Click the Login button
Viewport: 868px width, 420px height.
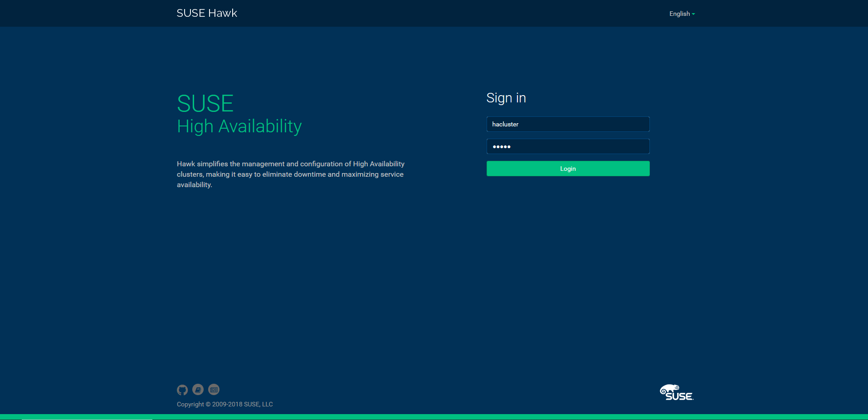pyautogui.click(x=568, y=169)
